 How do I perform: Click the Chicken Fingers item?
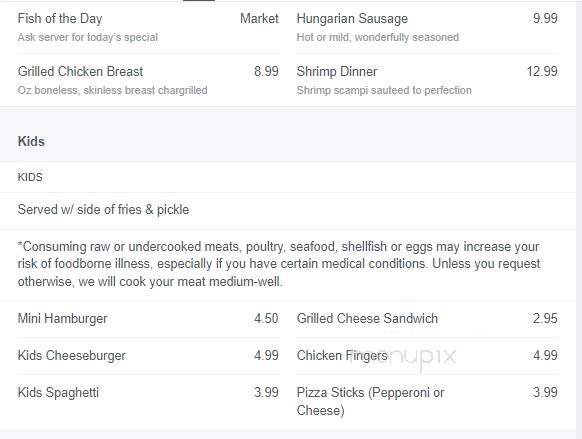click(x=342, y=356)
